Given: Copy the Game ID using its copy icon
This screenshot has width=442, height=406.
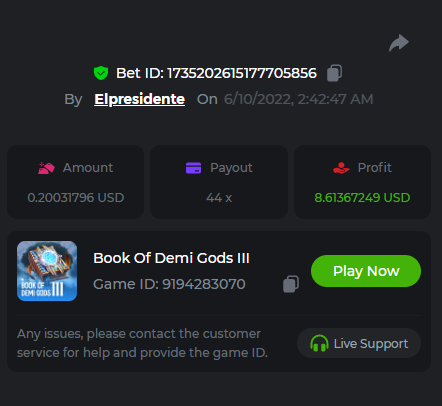Looking at the screenshot, I should tap(291, 284).
